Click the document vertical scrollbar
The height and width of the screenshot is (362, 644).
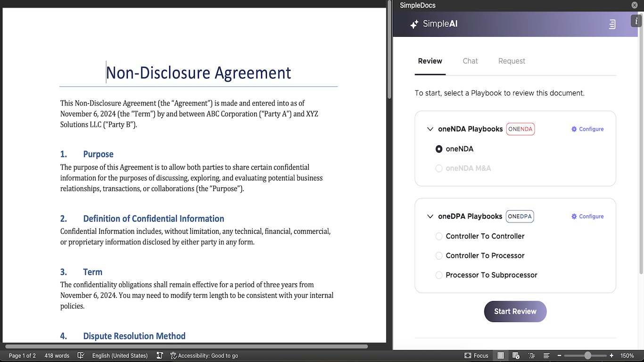[389, 49]
